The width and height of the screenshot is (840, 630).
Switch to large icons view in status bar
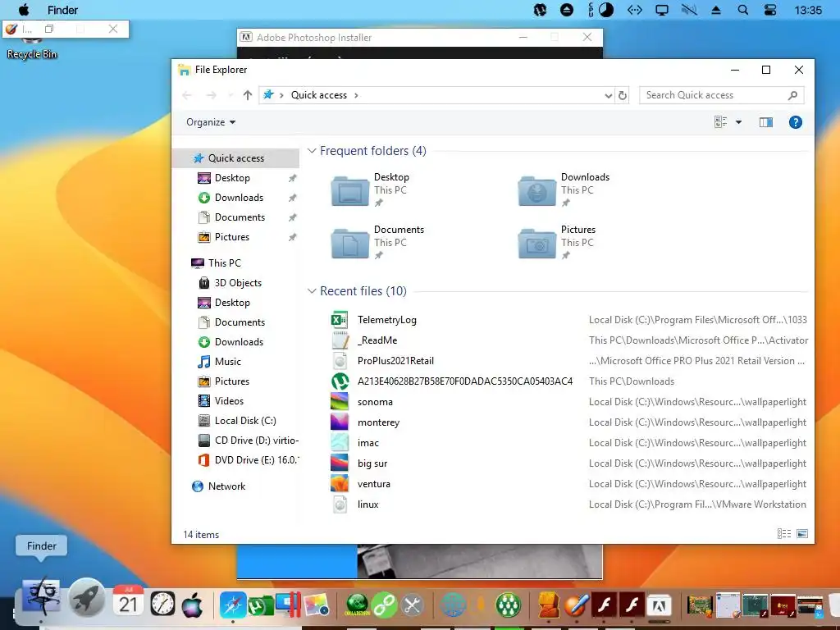[802, 533]
